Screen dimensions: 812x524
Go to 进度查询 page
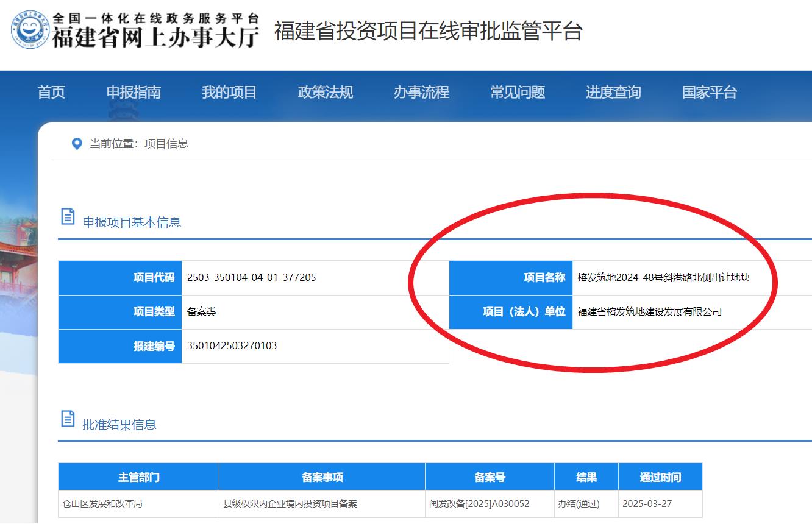coord(613,93)
